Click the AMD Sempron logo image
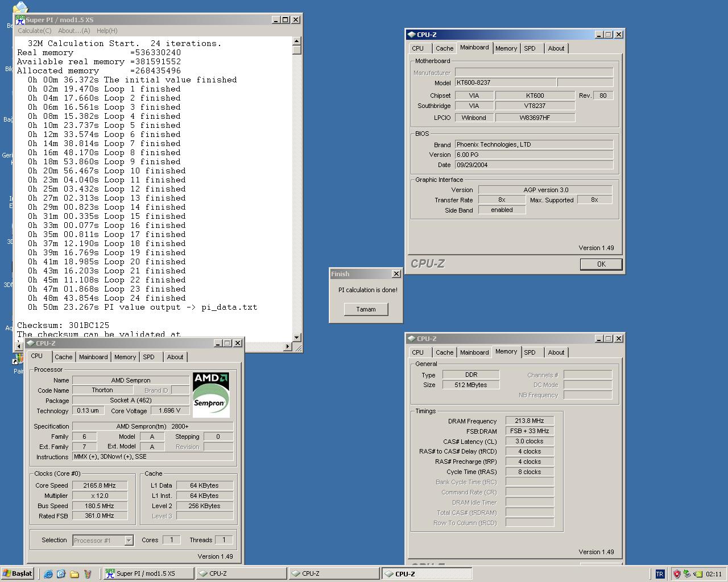The height and width of the screenshot is (582, 728). click(x=211, y=394)
